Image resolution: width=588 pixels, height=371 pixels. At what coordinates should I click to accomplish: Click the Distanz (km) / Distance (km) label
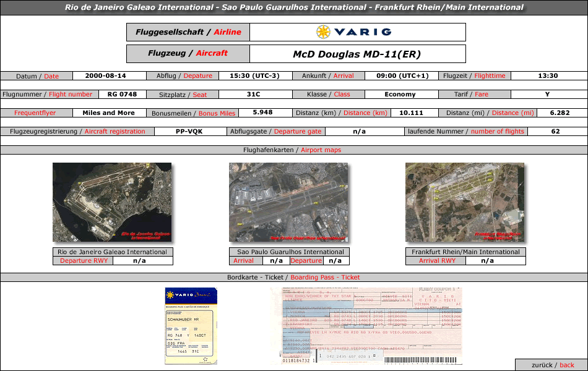click(342, 113)
